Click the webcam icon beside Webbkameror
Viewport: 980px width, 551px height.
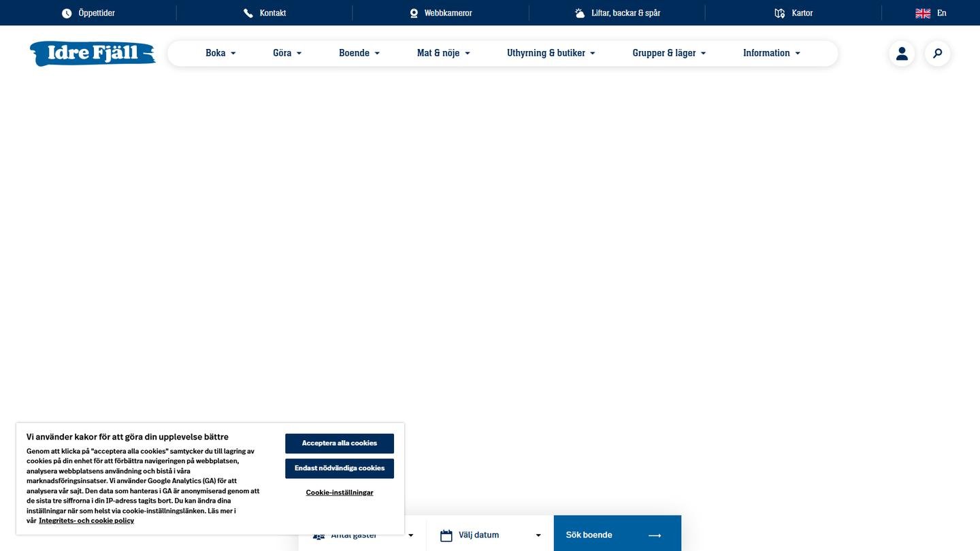click(414, 13)
